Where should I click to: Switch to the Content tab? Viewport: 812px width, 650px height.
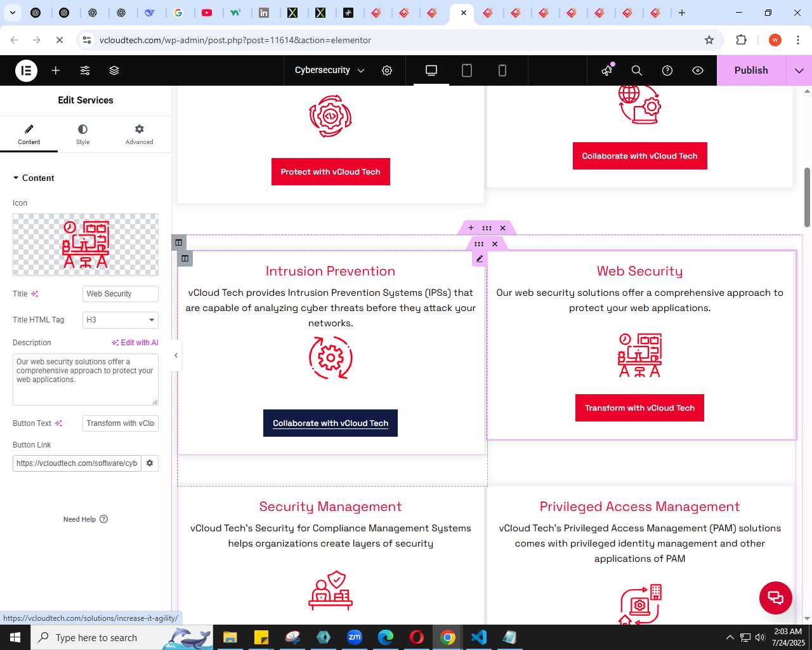point(29,135)
